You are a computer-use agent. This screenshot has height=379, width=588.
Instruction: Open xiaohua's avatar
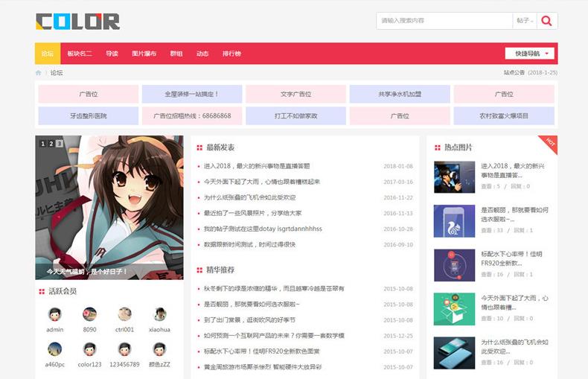(x=159, y=314)
